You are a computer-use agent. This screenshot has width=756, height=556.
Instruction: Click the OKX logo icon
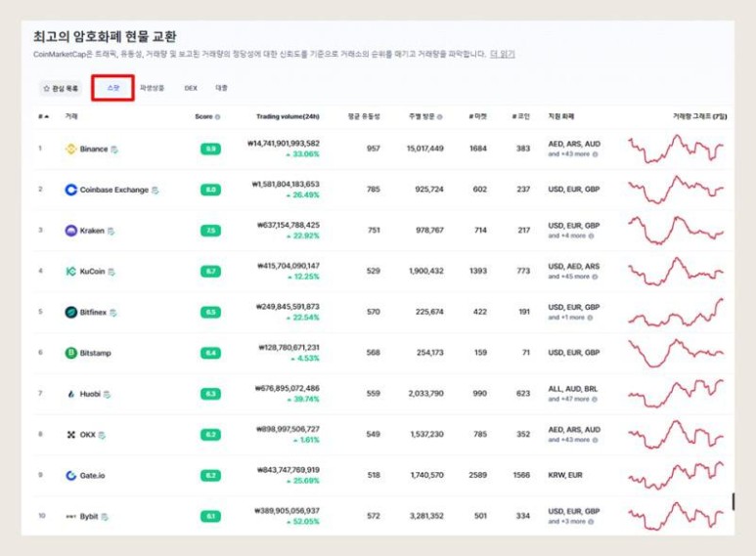point(70,435)
